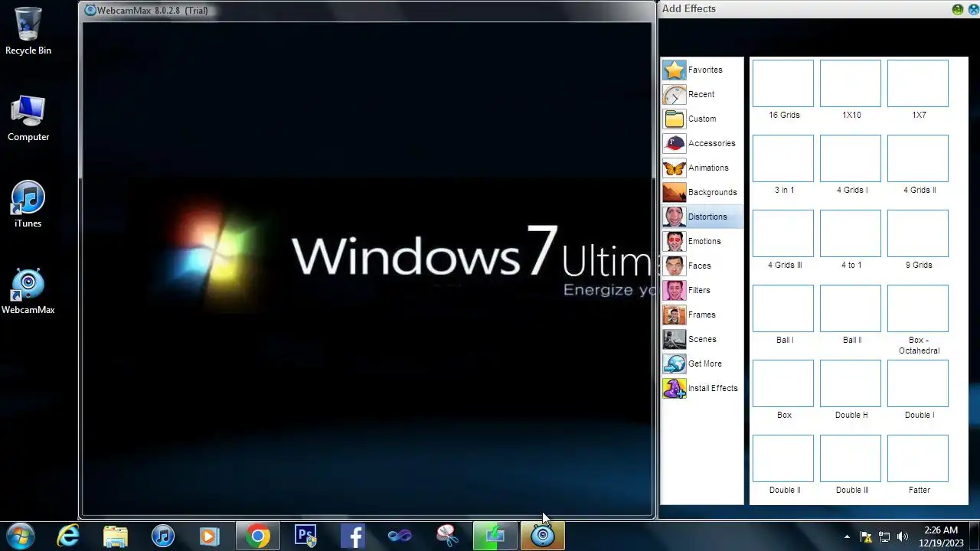980x551 pixels.
Task: Select the Accessories category
Action: pos(702,143)
